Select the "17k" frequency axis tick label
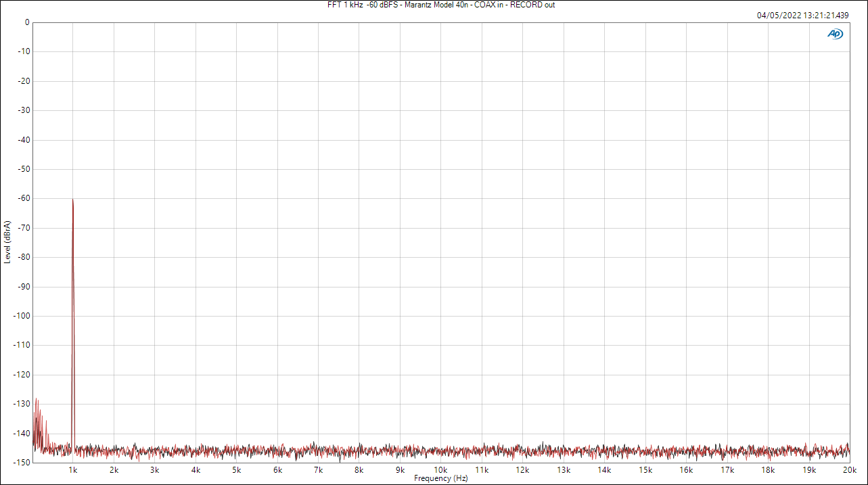This screenshot has width=868, height=485. tap(727, 470)
